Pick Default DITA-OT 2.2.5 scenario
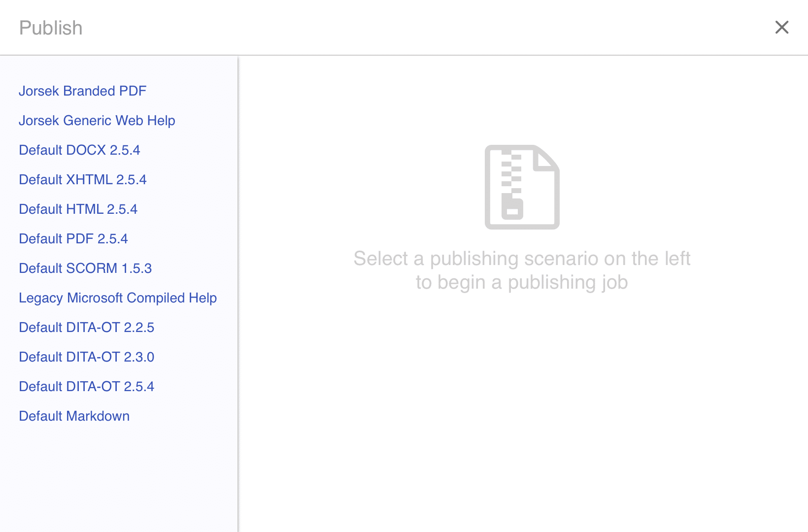This screenshot has height=532, width=808. click(x=87, y=328)
